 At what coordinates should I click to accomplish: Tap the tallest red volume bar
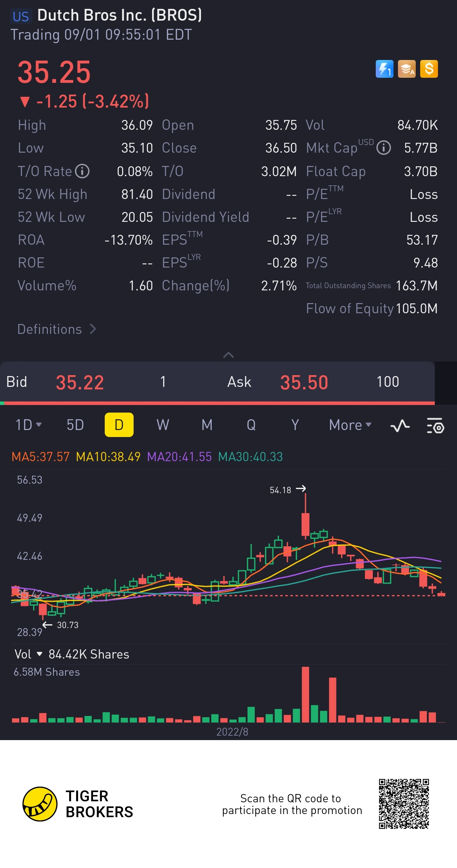305,694
